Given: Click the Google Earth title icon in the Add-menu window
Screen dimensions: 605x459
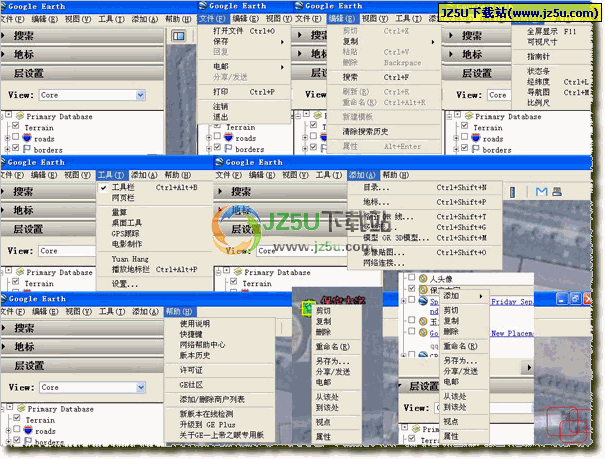Looking at the screenshot, I should click(x=219, y=162).
